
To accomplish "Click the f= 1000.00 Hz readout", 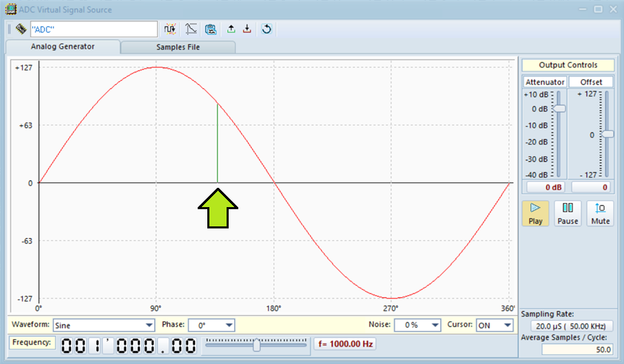I will click(x=346, y=344).
